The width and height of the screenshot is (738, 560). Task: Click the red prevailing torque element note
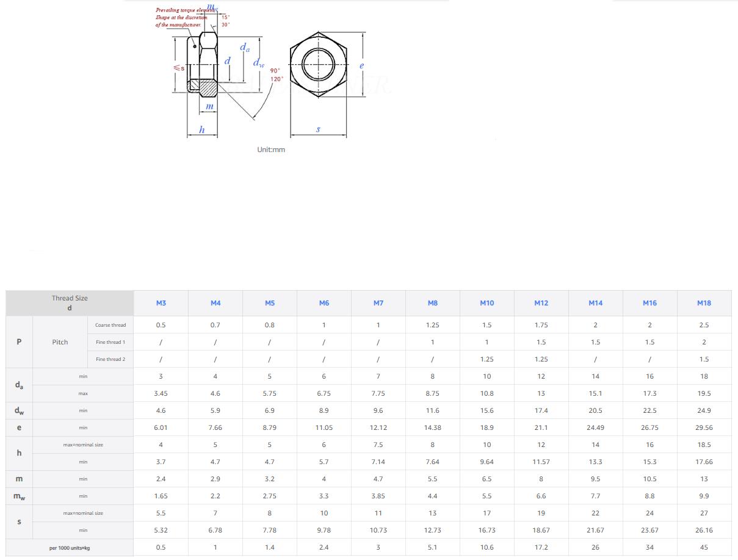tap(181, 18)
